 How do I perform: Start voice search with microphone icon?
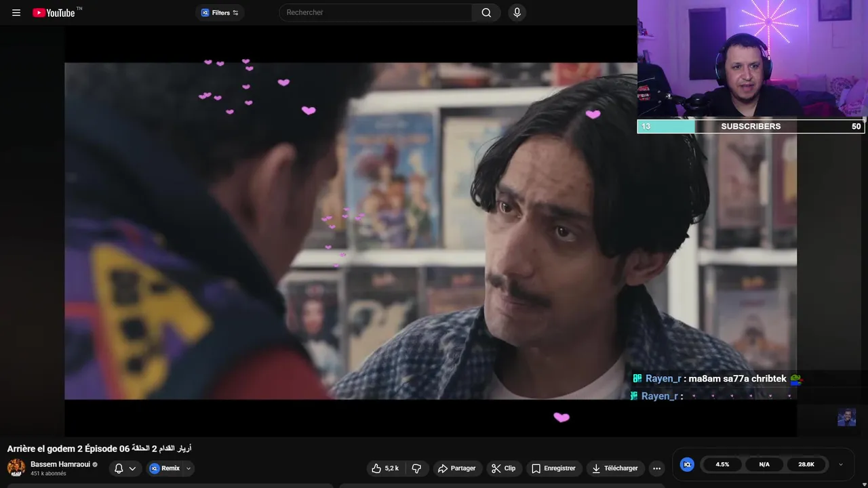517,12
